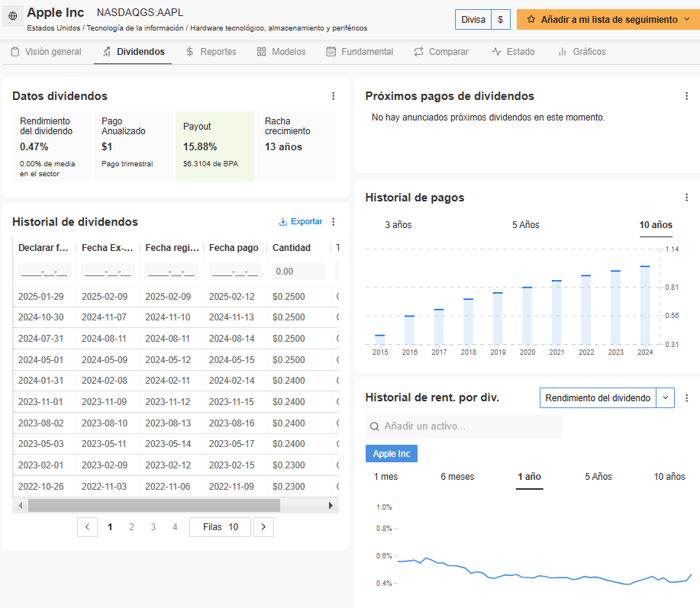Click the Estado pulse icon
Image resolution: width=700 pixels, height=608 pixels.
tap(496, 52)
